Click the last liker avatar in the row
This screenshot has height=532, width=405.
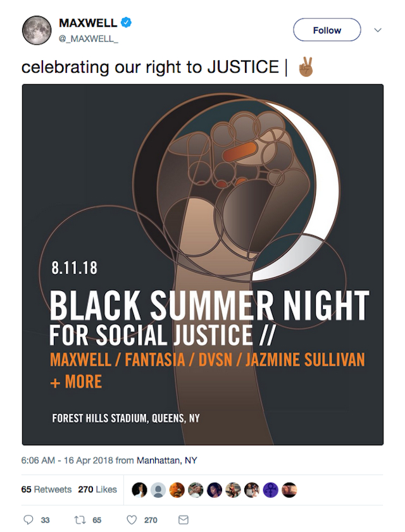289,490
